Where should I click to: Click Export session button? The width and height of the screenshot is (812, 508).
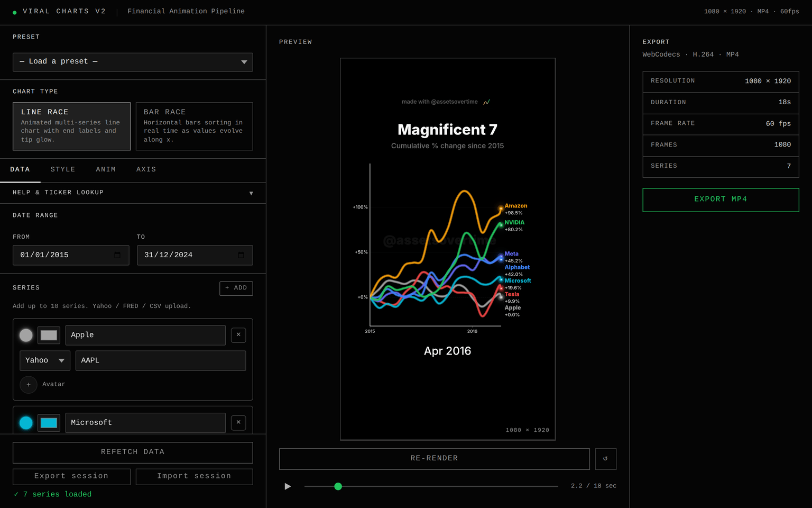(x=71, y=477)
